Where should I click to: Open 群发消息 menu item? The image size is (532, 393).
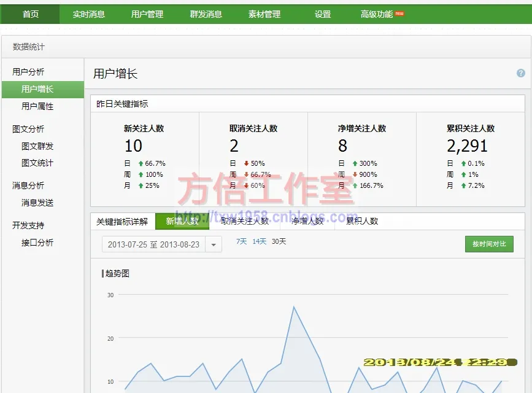click(206, 14)
